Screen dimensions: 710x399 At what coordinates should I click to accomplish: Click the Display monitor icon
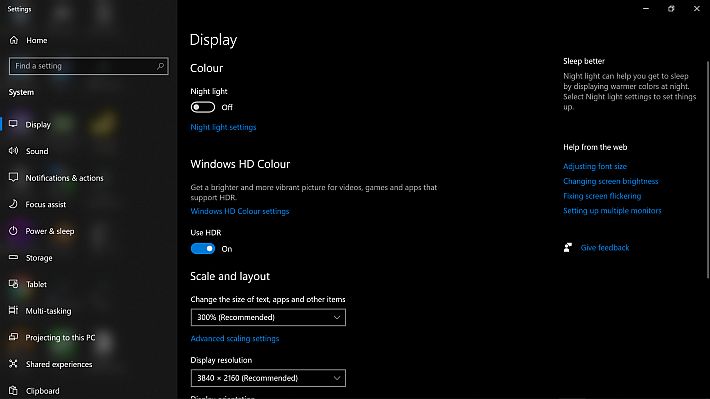tap(14, 124)
